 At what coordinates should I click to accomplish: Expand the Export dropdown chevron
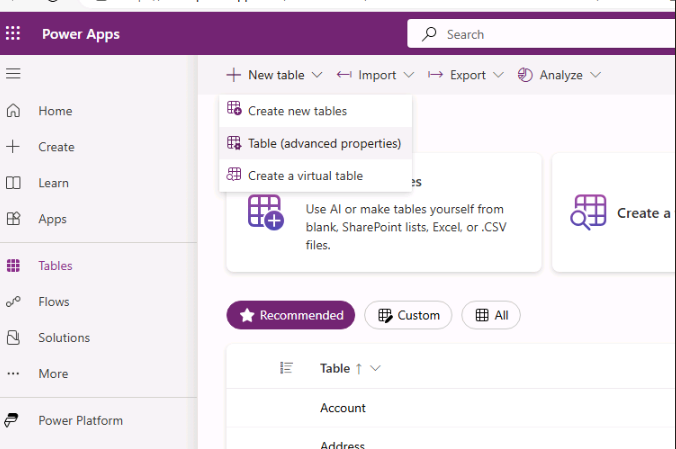[x=498, y=75]
